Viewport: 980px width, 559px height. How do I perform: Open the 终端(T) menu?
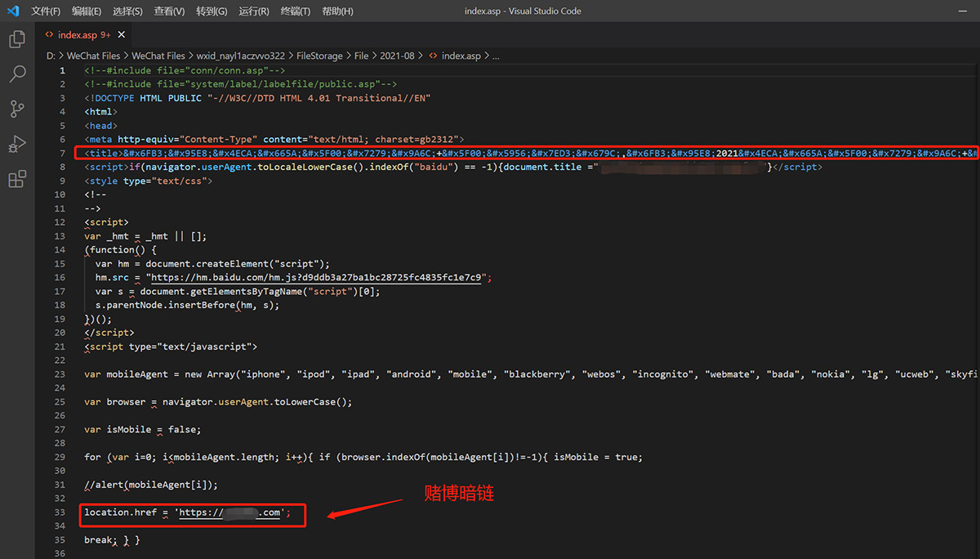(x=296, y=11)
